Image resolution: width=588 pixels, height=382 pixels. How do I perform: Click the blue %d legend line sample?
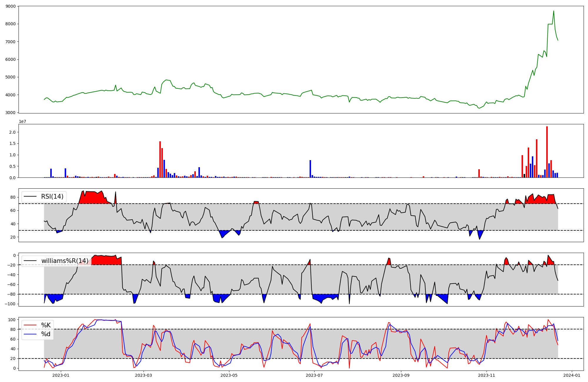(30, 334)
